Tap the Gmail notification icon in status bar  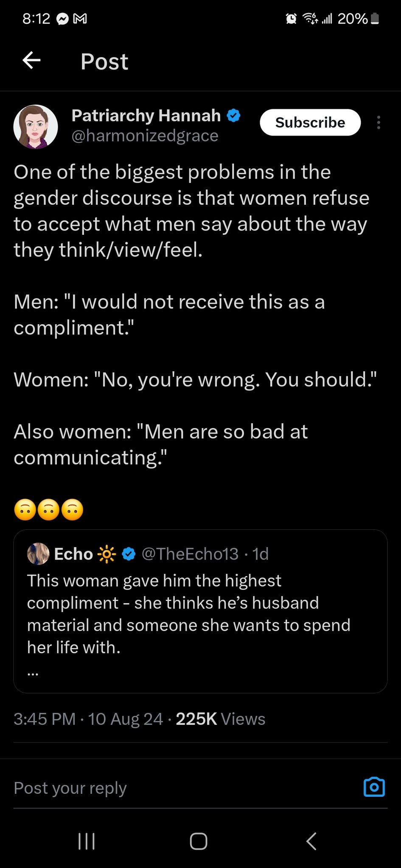coord(80,19)
